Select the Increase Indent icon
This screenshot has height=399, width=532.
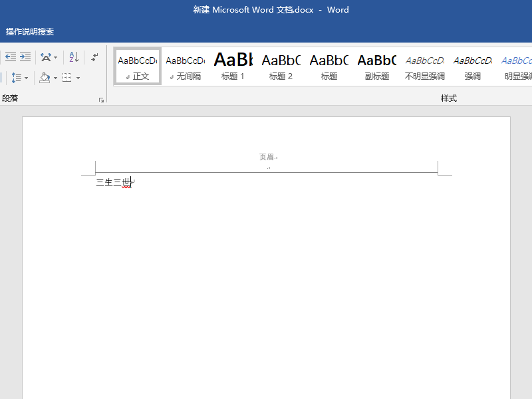point(25,57)
